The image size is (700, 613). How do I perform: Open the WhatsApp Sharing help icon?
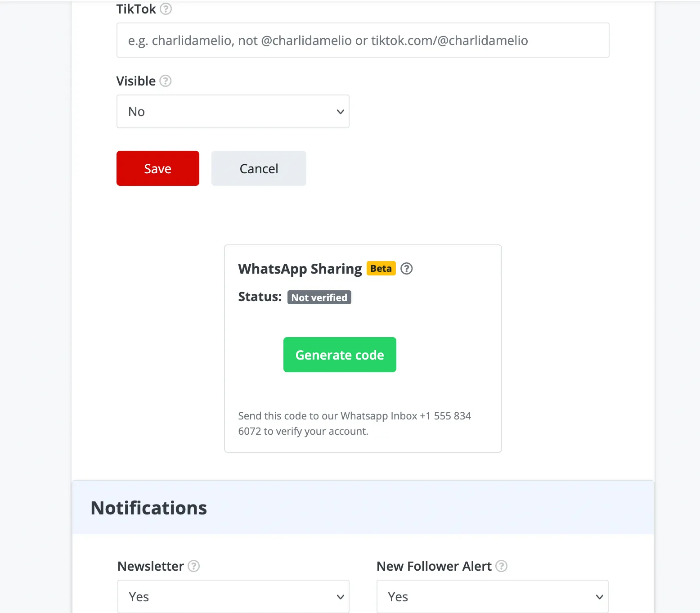tap(406, 268)
